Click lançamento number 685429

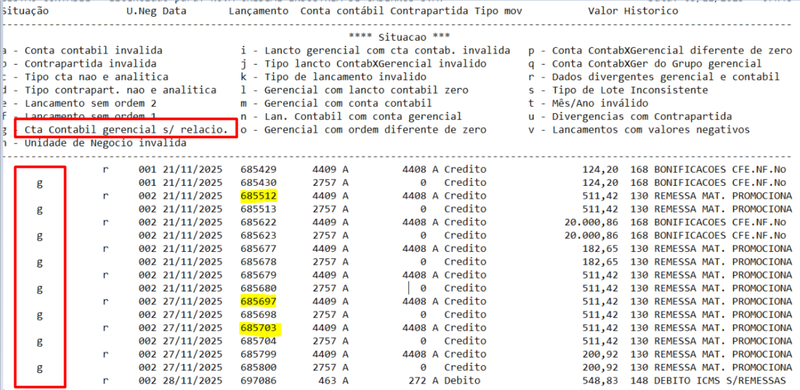(x=259, y=169)
